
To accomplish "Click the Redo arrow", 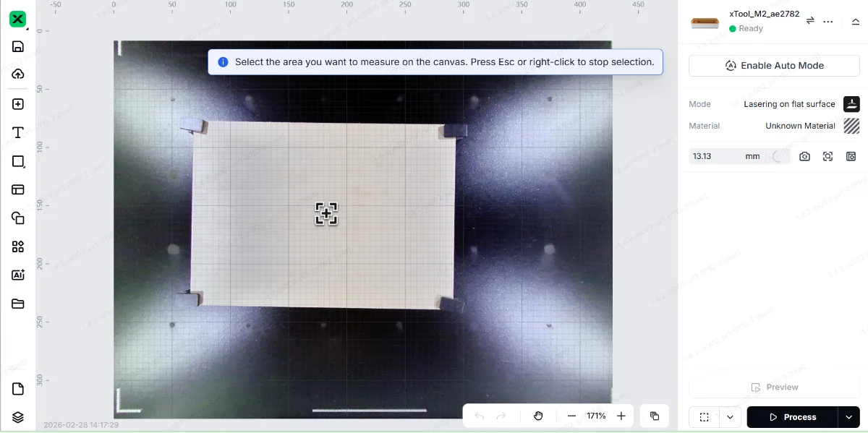I will click(501, 416).
